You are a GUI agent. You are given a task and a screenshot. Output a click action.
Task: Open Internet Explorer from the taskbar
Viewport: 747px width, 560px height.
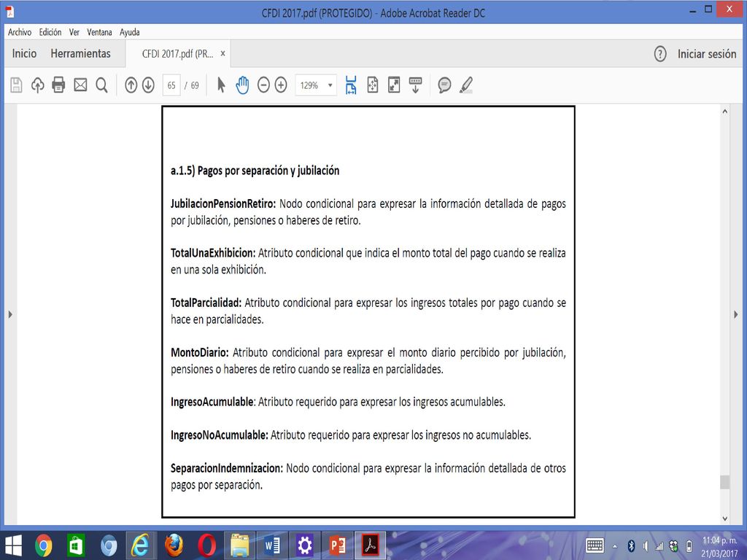141,545
